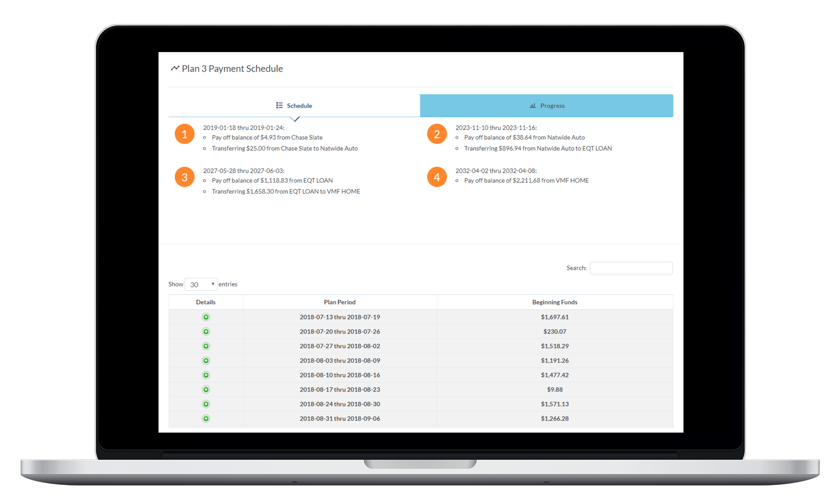Screen dimensions: 840x504
Task: Click green plus icon for 2018-08-03 period
Action: tap(206, 361)
